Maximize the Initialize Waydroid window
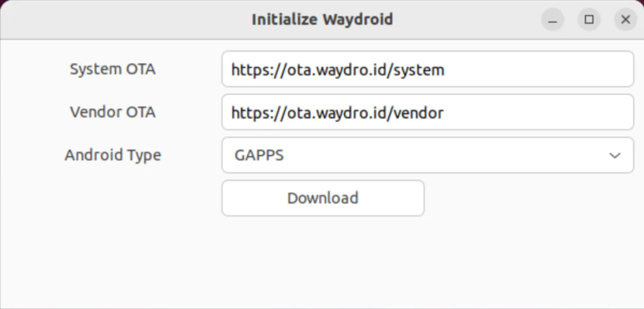Screen dimensions: 644x309 (x=589, y=20)
